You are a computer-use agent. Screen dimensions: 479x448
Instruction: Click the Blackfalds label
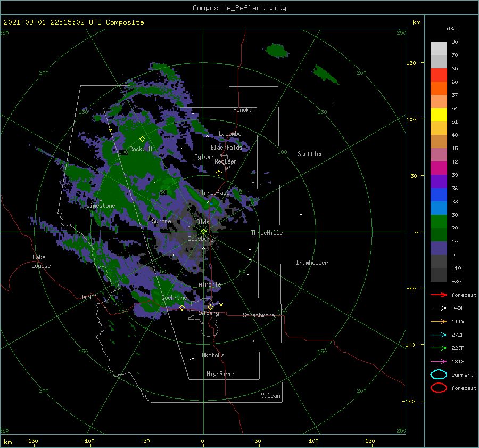pyautogui.click(x=226, y=148)
